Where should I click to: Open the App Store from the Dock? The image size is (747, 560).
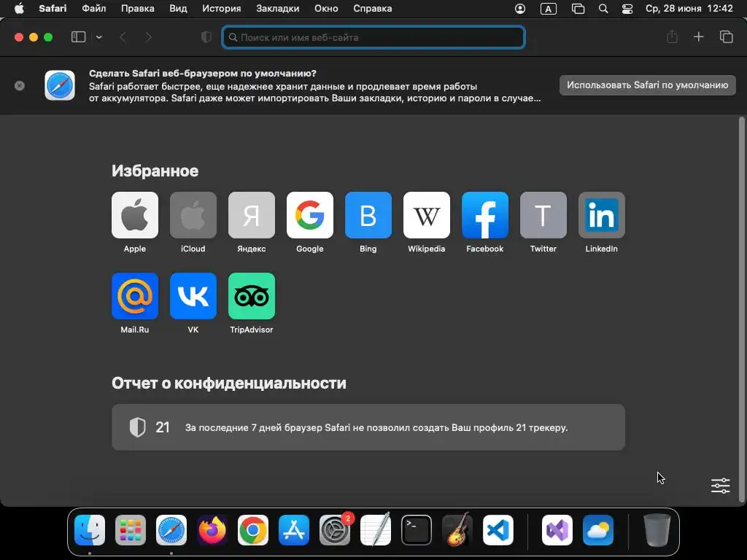coord(294,530)
